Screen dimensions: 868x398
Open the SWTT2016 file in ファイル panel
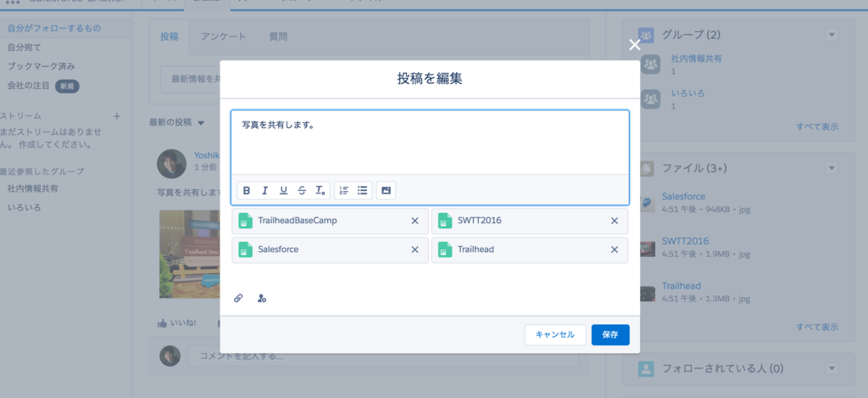pos(685,241)
